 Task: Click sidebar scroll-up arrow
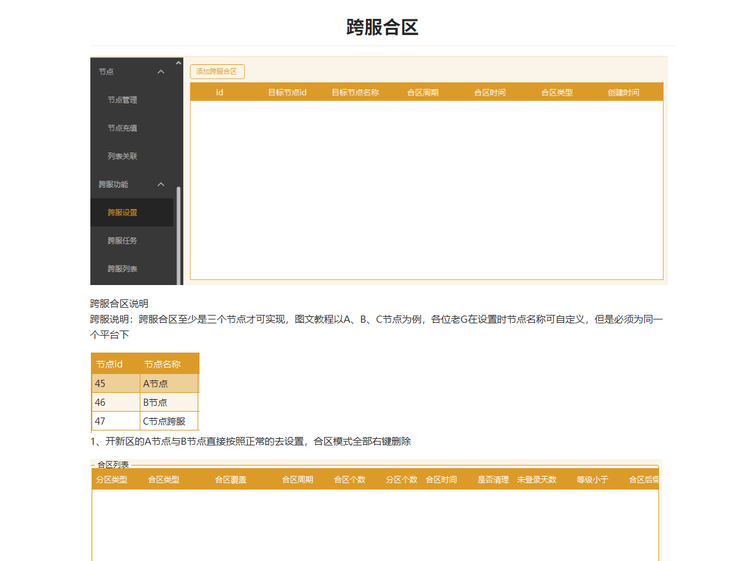[179, 63]
